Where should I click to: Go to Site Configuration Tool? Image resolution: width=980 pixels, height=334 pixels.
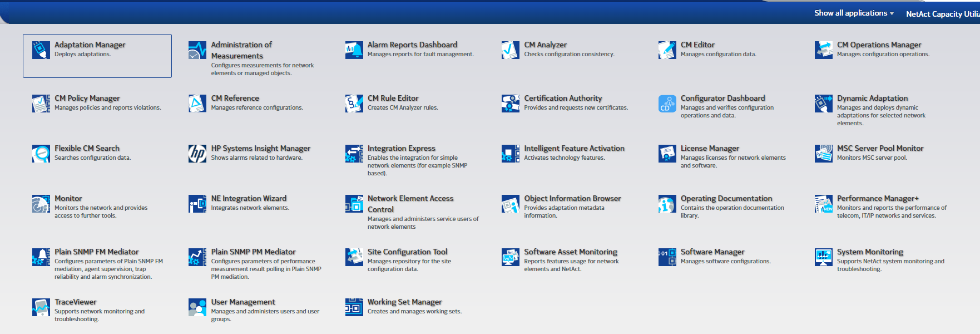coord(407,252)
